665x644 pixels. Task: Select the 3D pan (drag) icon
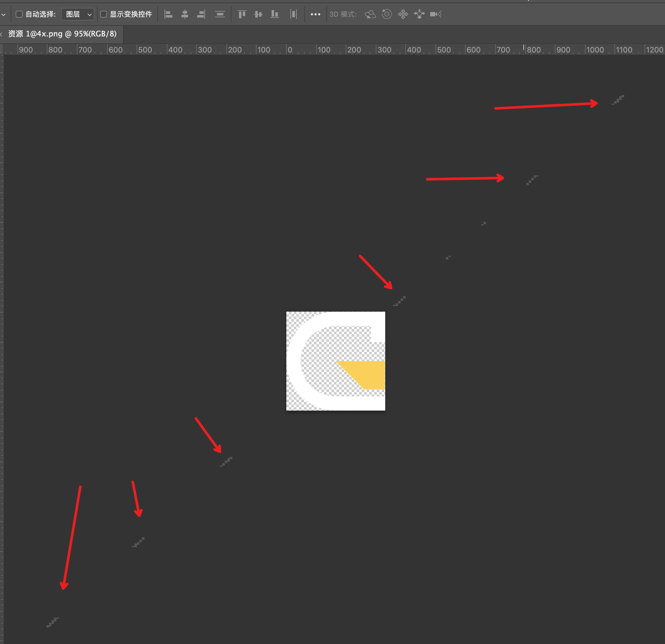click(x=403, y=14)
